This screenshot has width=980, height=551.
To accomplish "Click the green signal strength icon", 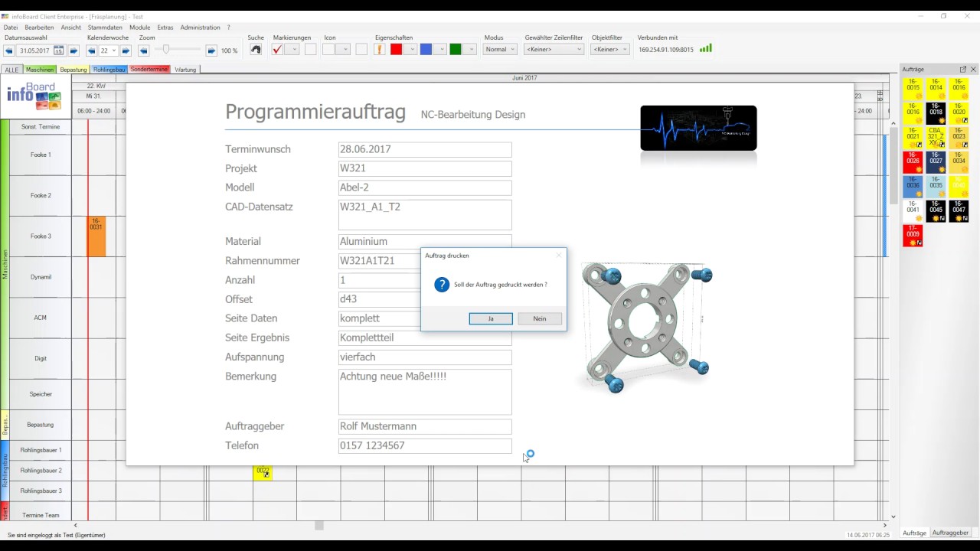I will click(x=706, y=48).
